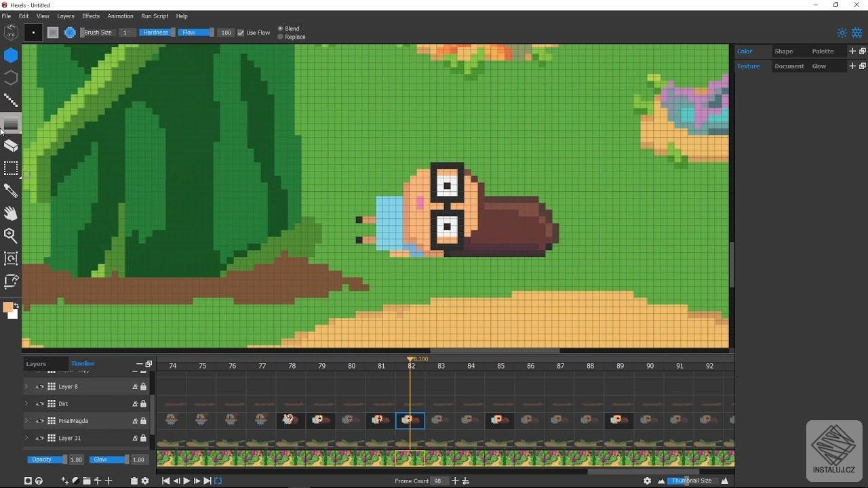The image size is (868, 488).
Task: Expand the Layer 8 tree chevron
Action: point(26,386)
